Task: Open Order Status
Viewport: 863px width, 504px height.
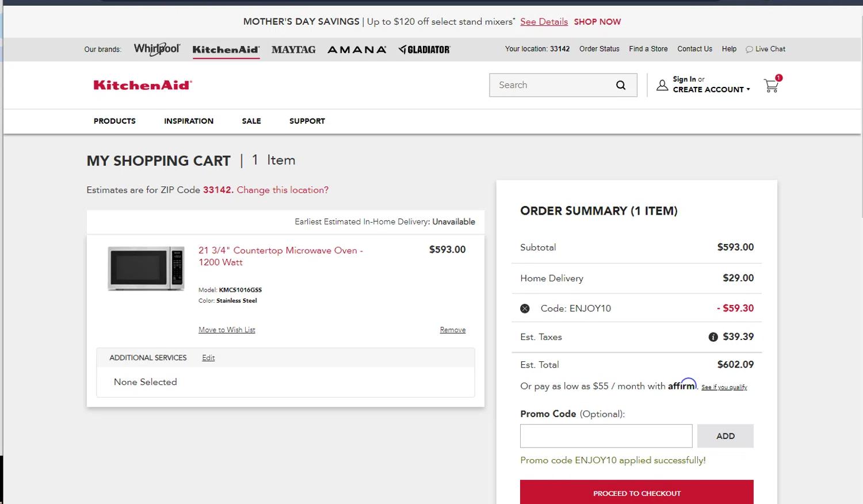Action: tap(599, 49)
